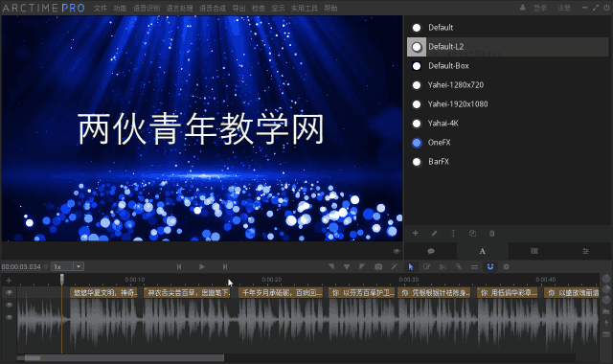The height and width of the screenshot is (364, 613).
Task: Click the lightning bolt icon
Action: coord(606,323)
